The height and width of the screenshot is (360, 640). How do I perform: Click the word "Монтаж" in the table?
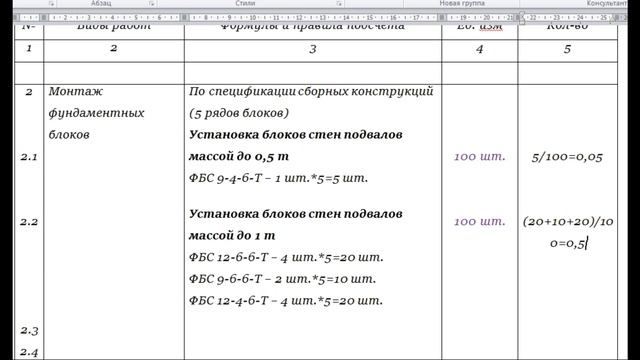[76, 91]
